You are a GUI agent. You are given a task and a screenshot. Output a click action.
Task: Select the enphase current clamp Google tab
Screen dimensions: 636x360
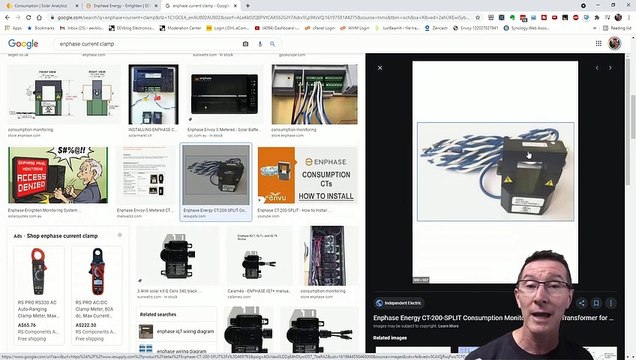[x=201, y=6]
